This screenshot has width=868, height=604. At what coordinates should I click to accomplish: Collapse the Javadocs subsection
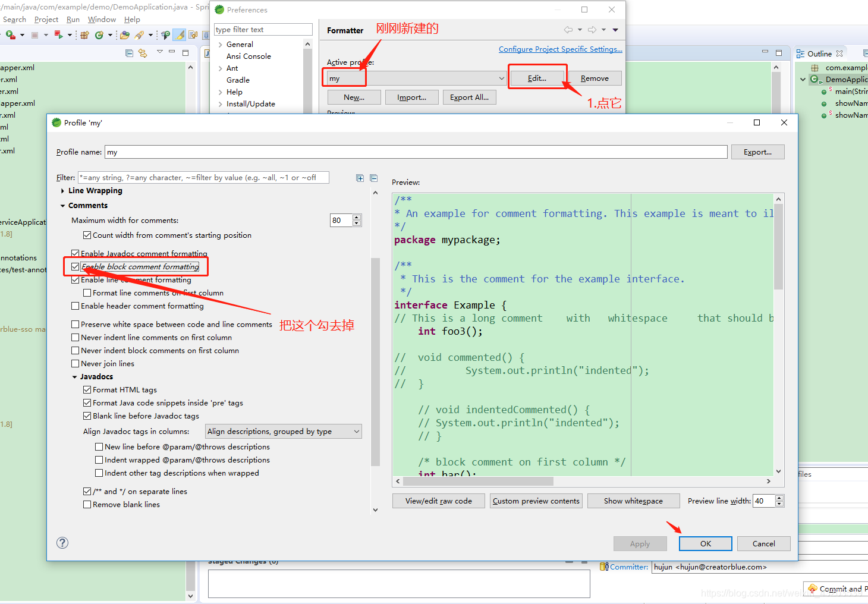[74, 377]
